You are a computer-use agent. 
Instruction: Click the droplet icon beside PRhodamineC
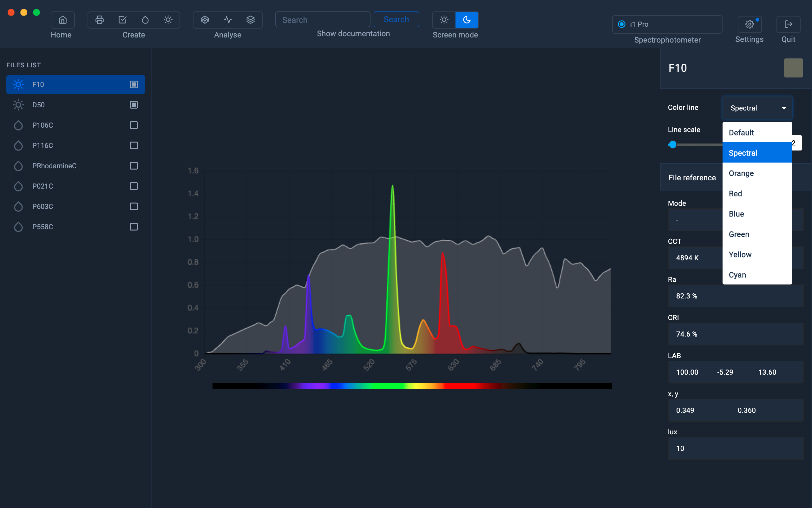point(18,166)
